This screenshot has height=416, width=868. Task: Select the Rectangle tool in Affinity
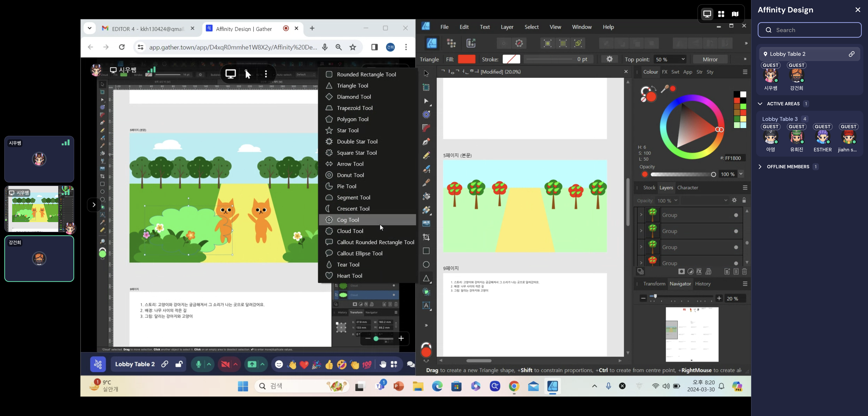pos(426,251)
